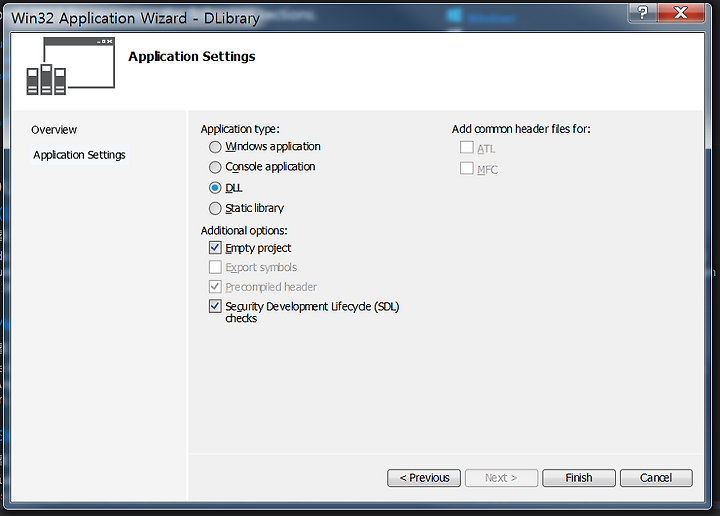Image resolution: width=720 pixels, height=516 pixels.
Task: Disable Security Development Lifecycle checks
Action: pyautogui.click(x=215, y=306)
